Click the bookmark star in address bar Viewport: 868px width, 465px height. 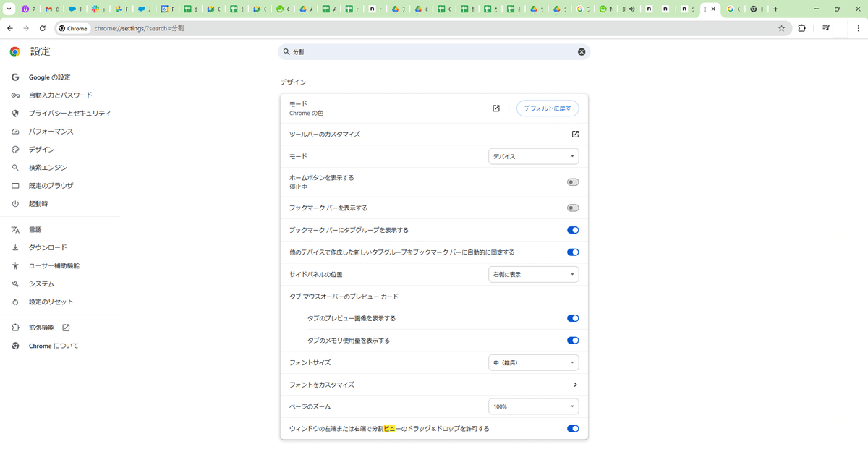(781, 28)
